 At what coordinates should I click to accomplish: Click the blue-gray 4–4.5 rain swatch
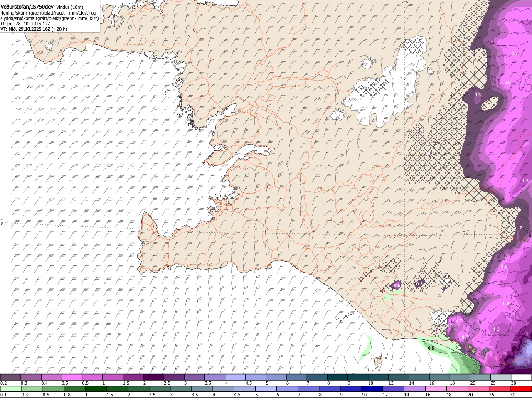point(223,389)
